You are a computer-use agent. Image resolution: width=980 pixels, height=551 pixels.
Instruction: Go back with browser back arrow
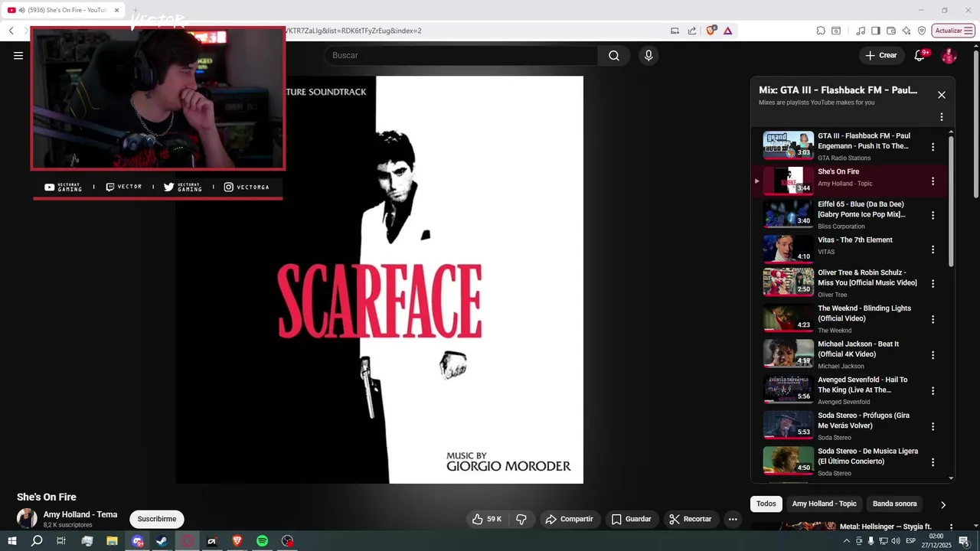(11, 31)
